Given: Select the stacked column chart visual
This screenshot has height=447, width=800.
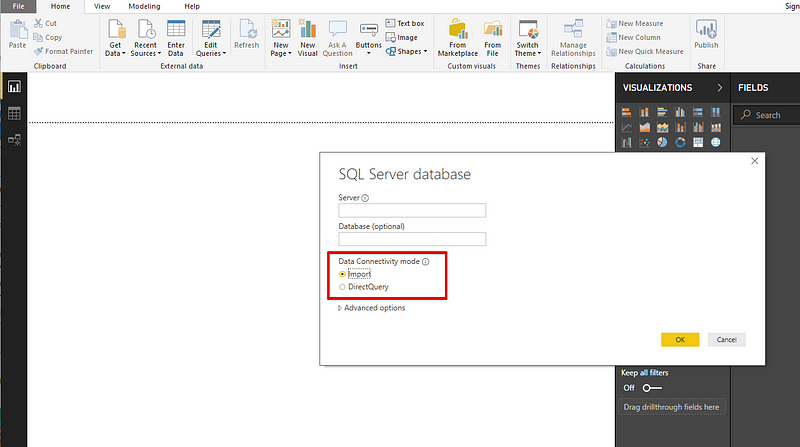Looking at the screenshot, I should (x=644, y=112).
